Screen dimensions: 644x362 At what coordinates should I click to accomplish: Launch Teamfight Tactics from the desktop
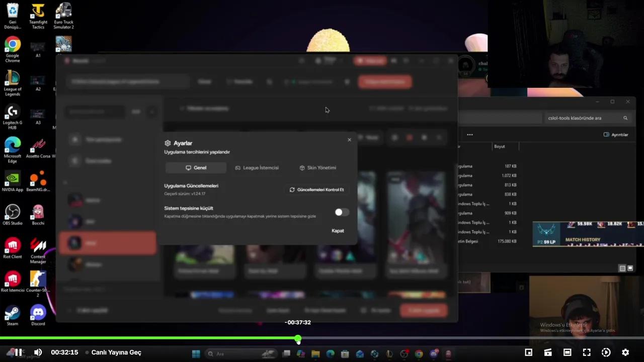tap(38, 11)
